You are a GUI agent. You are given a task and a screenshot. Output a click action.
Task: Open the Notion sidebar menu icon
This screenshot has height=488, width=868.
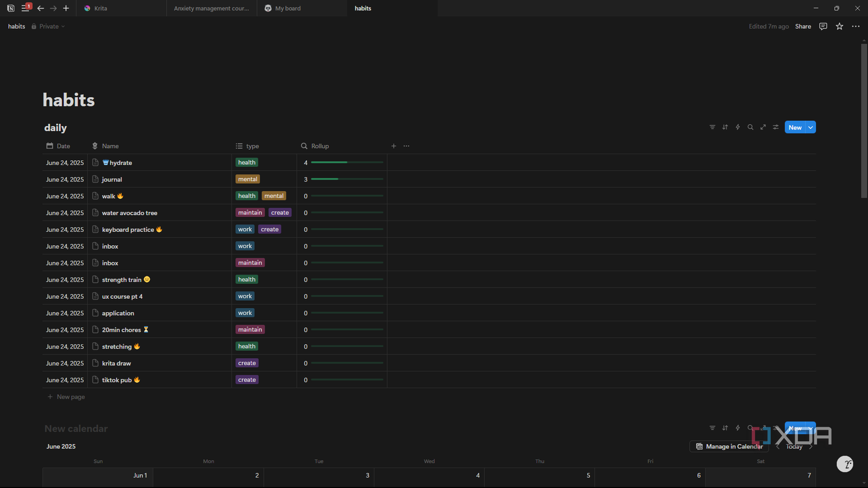tap(25, 8)
